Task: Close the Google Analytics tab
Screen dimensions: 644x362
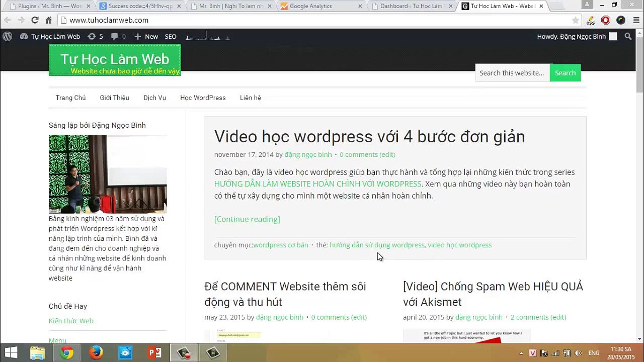Action: pyautogui.click(x=360, y=6)
